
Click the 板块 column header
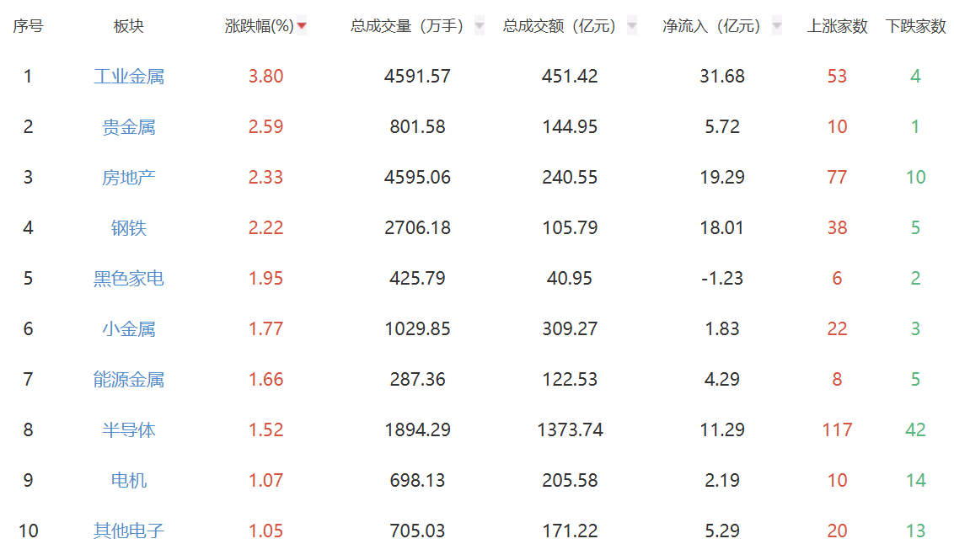tap(129, 26)
